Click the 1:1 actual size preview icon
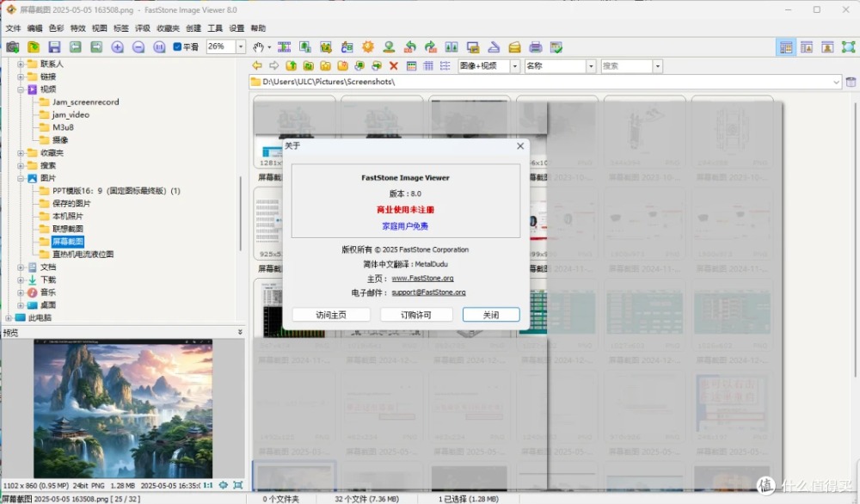The image size is (860, 504). (x=207, y=485)
